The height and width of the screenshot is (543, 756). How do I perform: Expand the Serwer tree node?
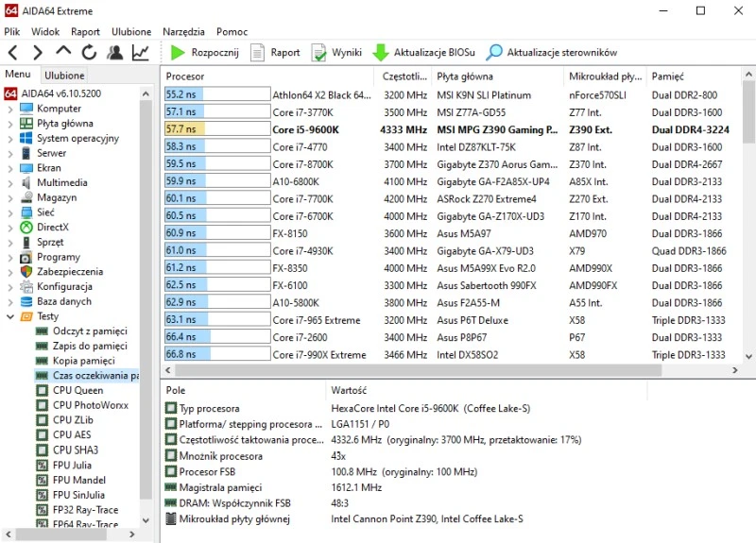point(10,154)
